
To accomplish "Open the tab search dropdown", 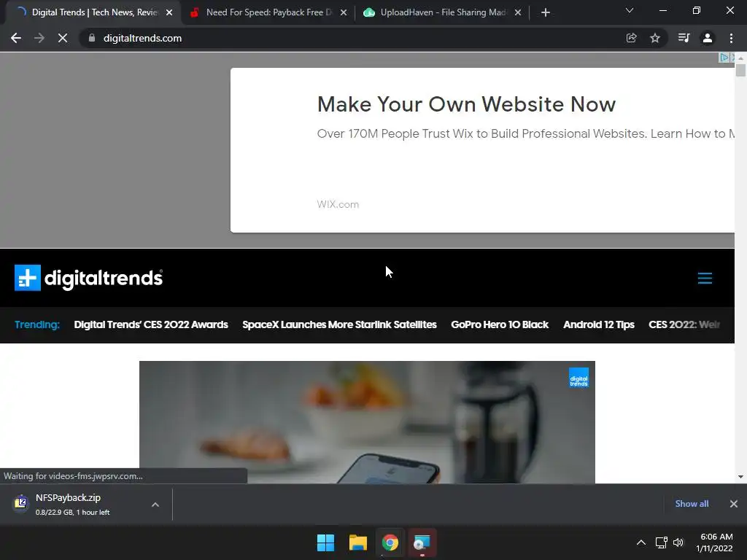I will (x=630, y=10).
